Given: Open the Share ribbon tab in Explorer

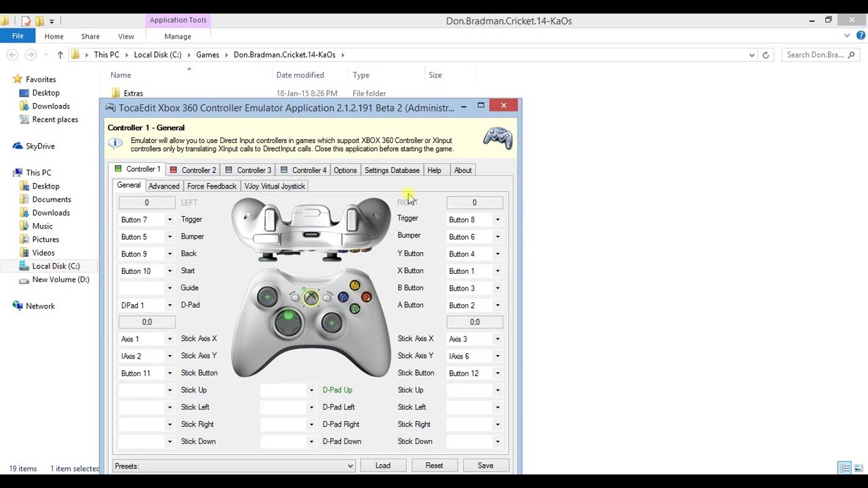Looking at the screenshot, I should point(90,37).
